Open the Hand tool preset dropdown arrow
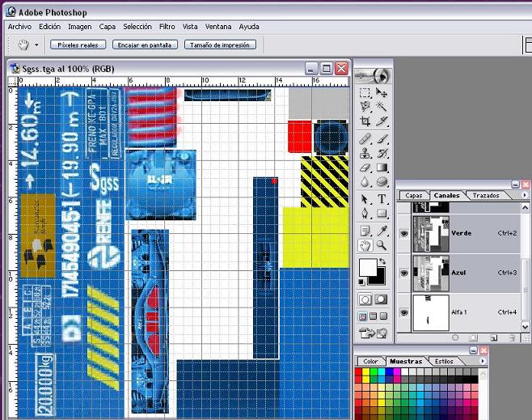The image size is (532, 420). [36, 45]
